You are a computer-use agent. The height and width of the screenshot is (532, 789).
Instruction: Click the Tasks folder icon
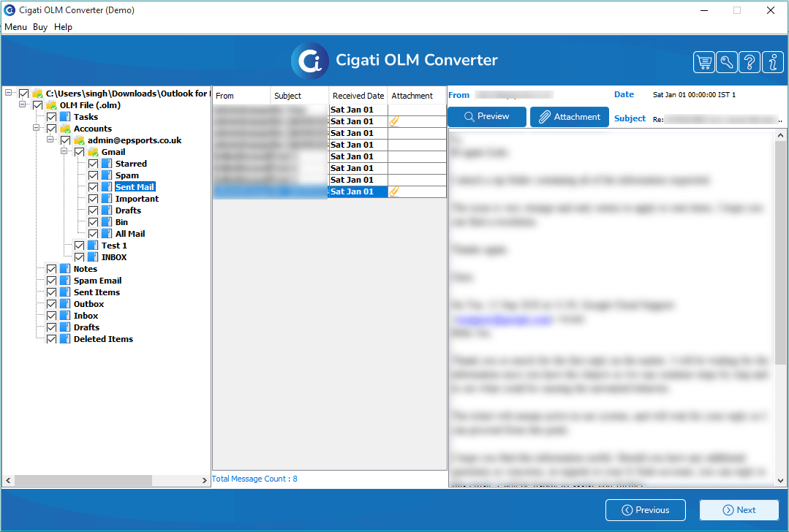[x=65, y=117]
